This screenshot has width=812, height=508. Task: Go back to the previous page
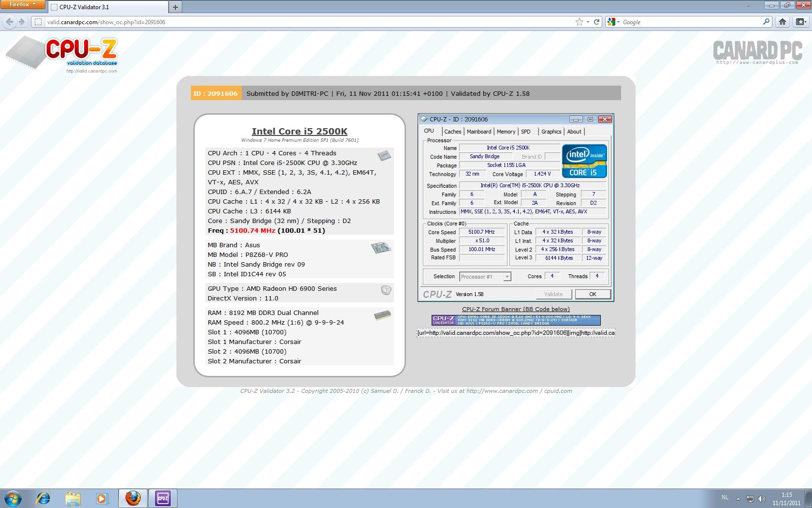[10, 22]
